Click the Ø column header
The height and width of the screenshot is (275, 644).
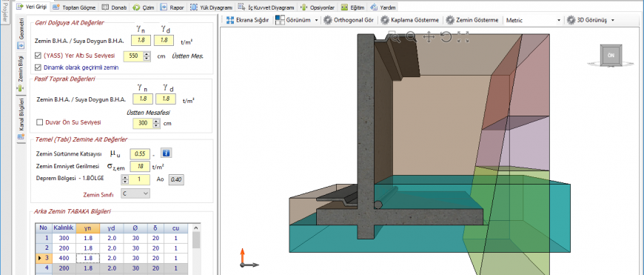[135, 228]
